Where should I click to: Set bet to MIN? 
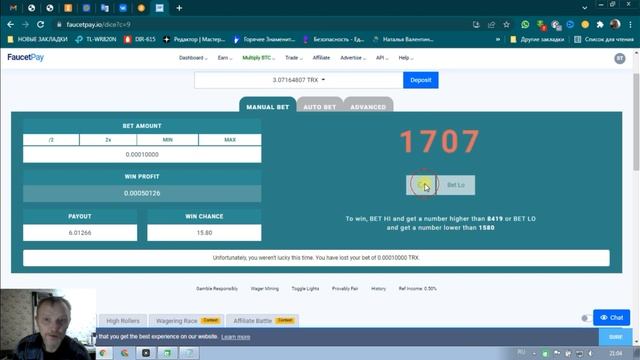(168, 140)
